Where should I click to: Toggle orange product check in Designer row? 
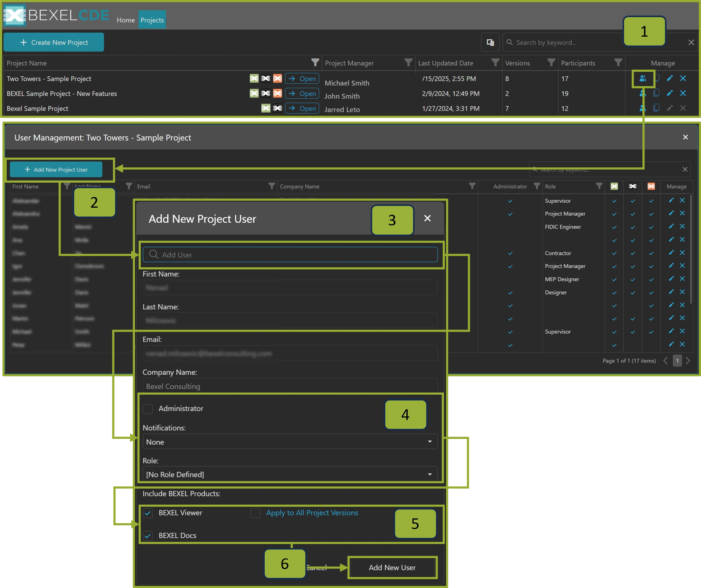pos(651,293)
